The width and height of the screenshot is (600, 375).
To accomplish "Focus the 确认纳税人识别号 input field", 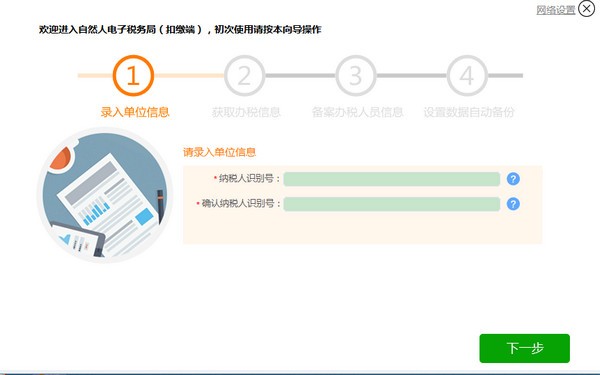I will coord(391,204).
